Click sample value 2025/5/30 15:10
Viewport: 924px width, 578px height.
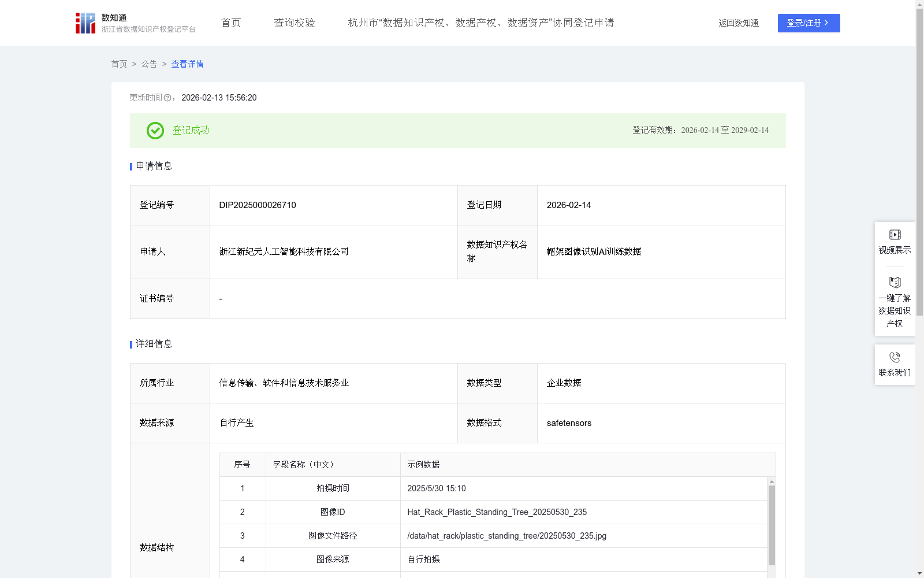tap(437, 488)
